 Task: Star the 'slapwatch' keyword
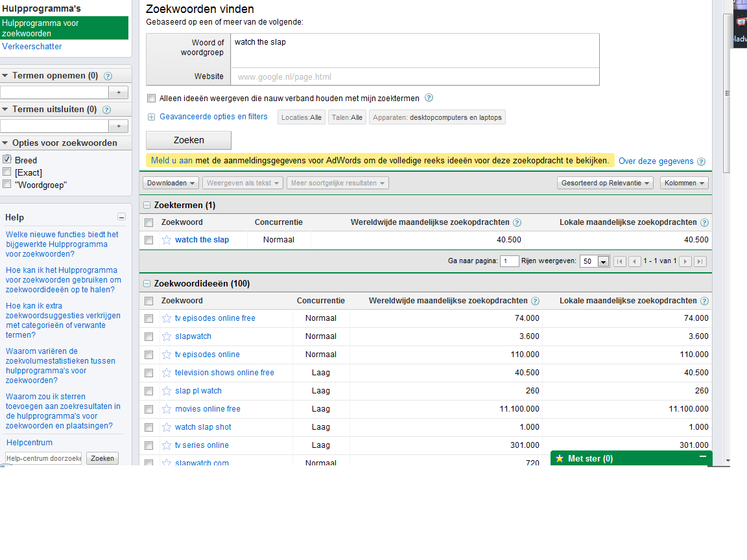[x=166, y=336]
